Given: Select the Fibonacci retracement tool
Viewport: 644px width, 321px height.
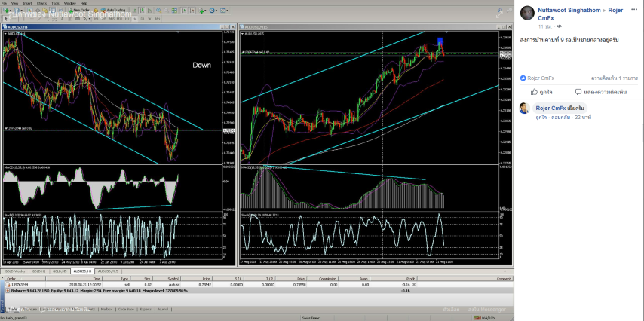Looking at the screenshot, I should coord(54,19).
